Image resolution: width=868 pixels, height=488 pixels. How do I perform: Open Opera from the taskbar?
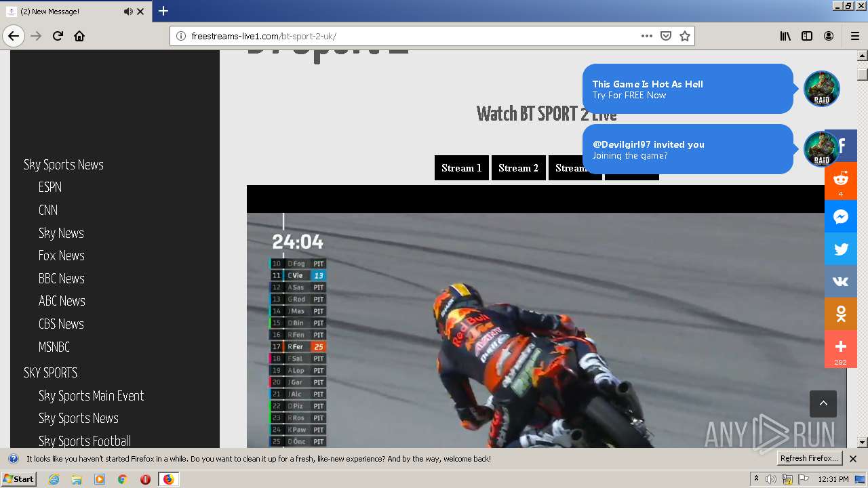pyautogui.click(x=145, y=479)
